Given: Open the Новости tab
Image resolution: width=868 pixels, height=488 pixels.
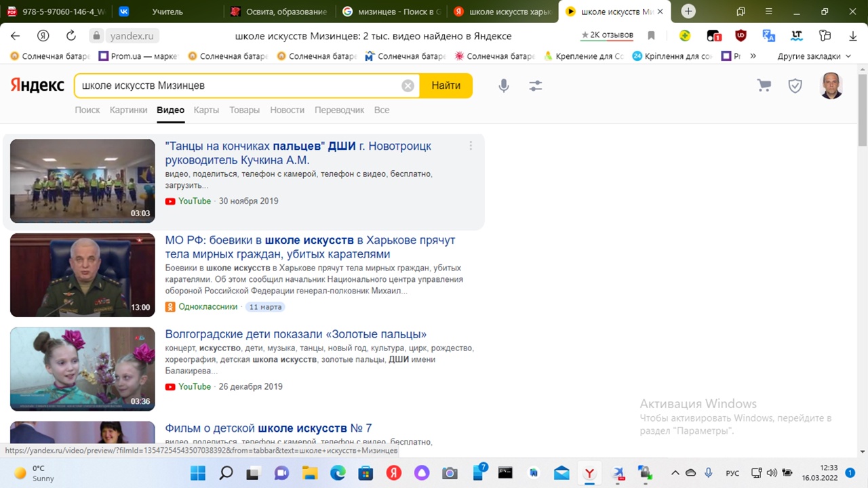Looking at the screenshot, I should (x=287, y=110).
